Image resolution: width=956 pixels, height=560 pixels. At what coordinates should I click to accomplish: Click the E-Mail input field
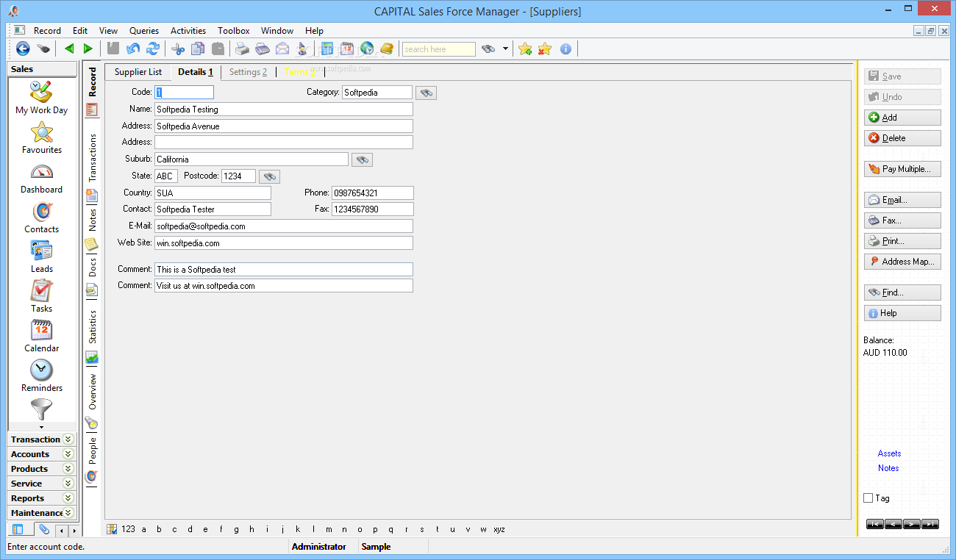coord(284,226)
